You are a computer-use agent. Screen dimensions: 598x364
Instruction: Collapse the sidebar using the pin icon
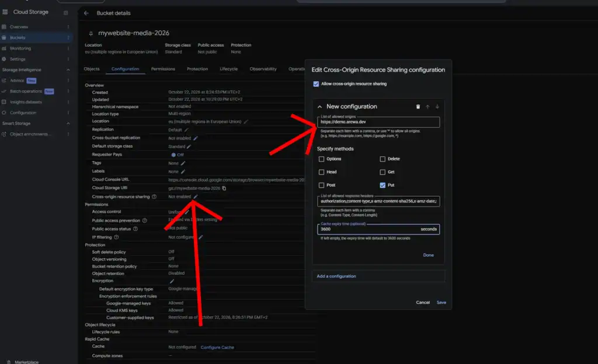click(65, 13)
